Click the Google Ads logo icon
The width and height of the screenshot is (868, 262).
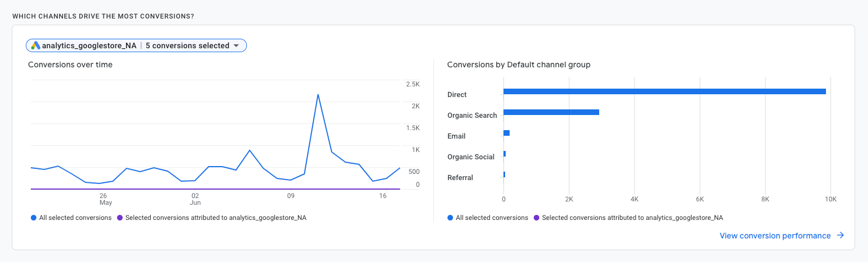pyautogui.click(x=36, y=45)
